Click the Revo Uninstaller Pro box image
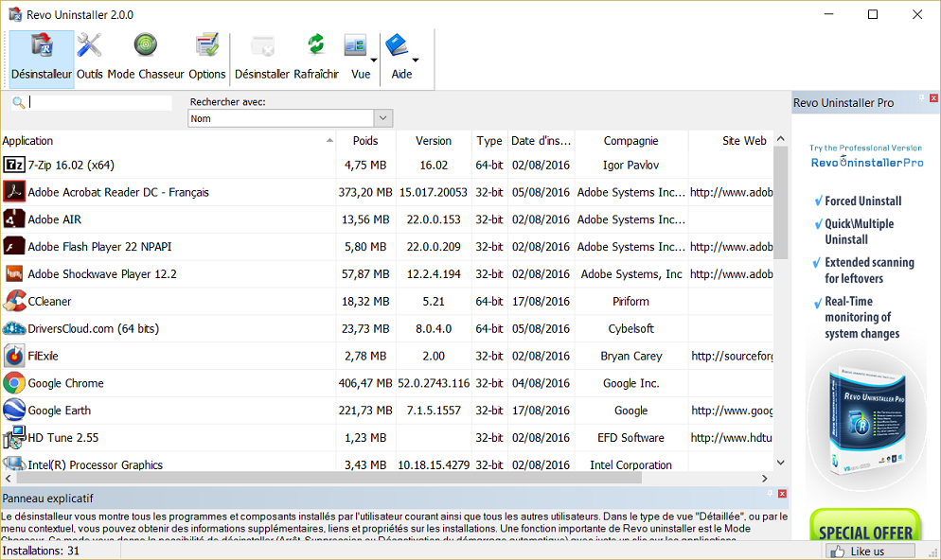The image size is (941, 560). click(x=865, y=421)
